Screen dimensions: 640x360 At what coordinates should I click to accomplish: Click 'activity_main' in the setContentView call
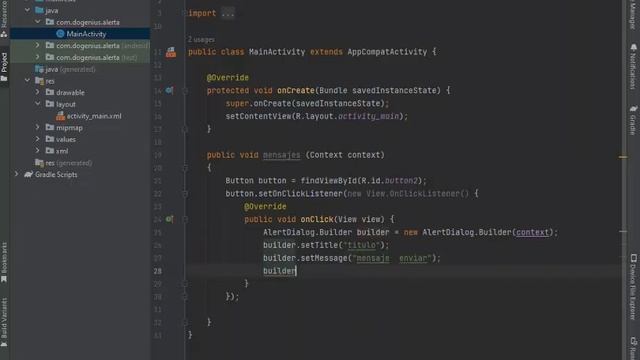click(x=369, y=116)
